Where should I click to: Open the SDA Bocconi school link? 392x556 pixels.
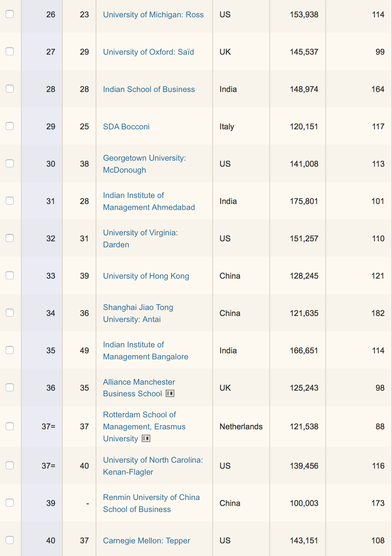coord(126,127)
